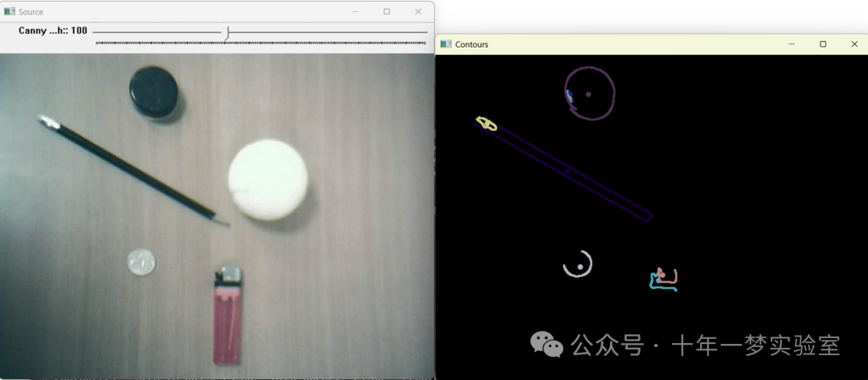868x380 pixels.
Task: Click the white ball in Source image
Action: tap(268, 180)
